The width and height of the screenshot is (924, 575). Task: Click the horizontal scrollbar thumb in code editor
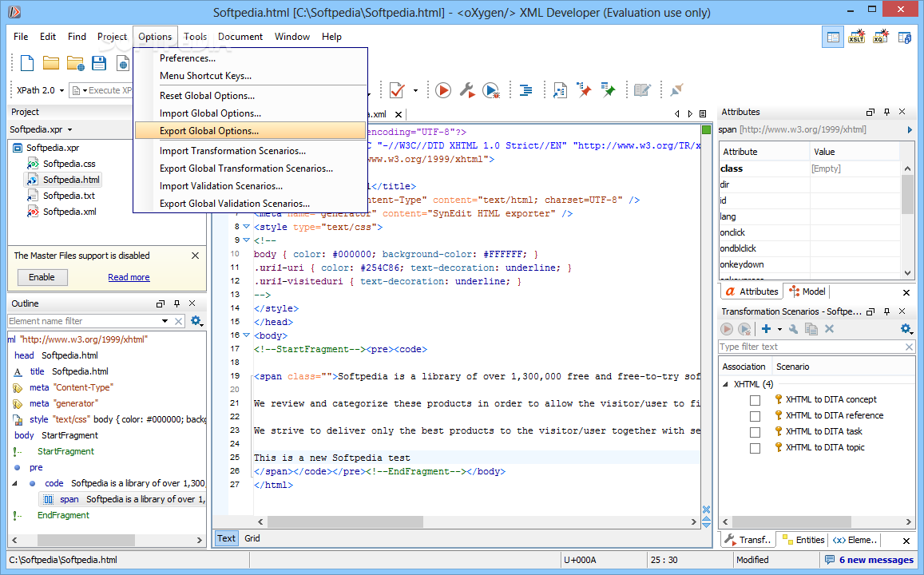tap(345, 522)
